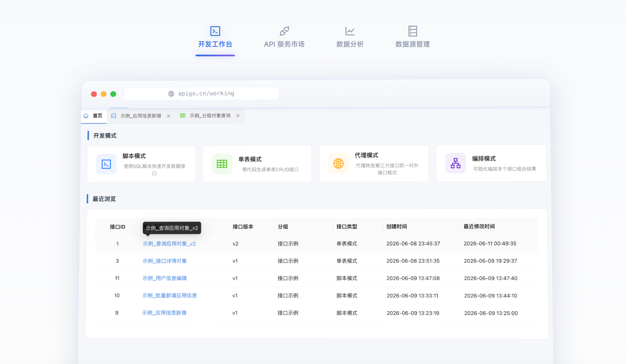
Task: Close the 示例_应用信息新增 tab
Action: (x=169, y=116)
